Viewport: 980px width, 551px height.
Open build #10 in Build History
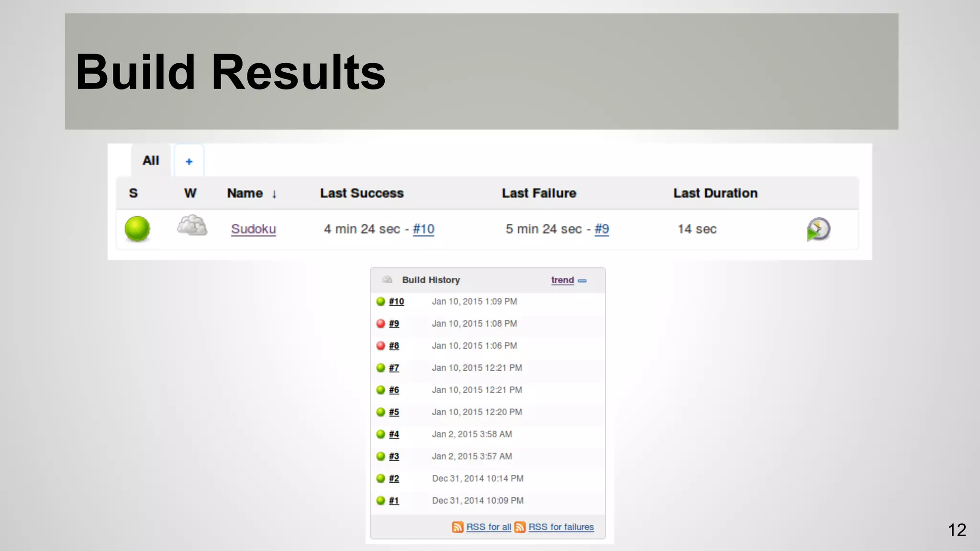point(396,301)
